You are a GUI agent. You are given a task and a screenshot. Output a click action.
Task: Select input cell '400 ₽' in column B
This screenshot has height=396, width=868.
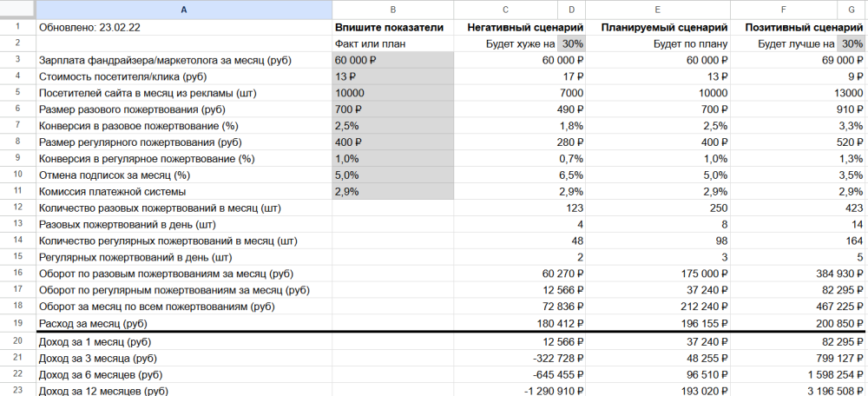(393, 142)
